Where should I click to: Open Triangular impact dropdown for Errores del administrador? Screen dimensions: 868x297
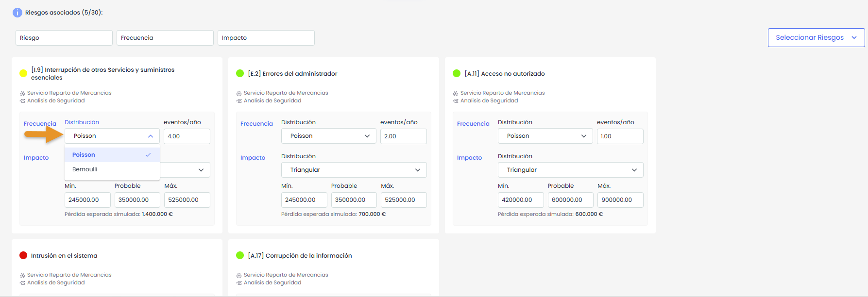click(354, 170)
